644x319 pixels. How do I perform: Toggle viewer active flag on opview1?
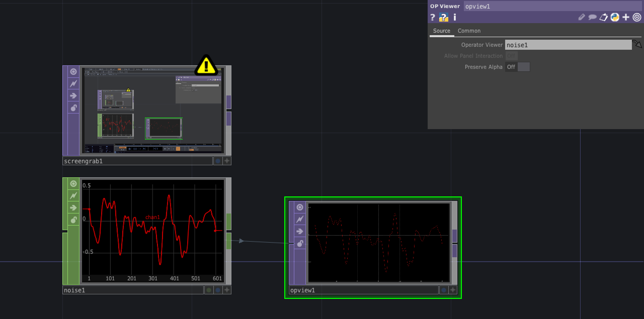click(300, 207)
